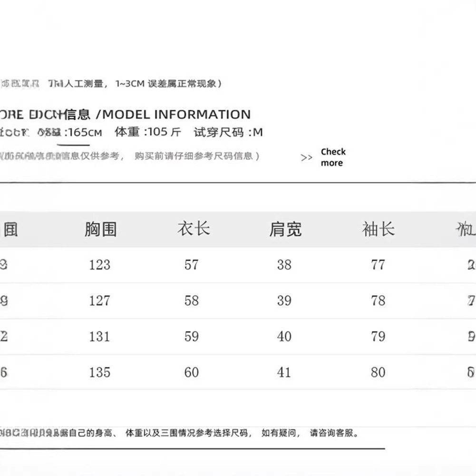The height and width of the screenshot is (476, 476).
Task: Click the height value 165CM
Action: click(x=85, y=132)
